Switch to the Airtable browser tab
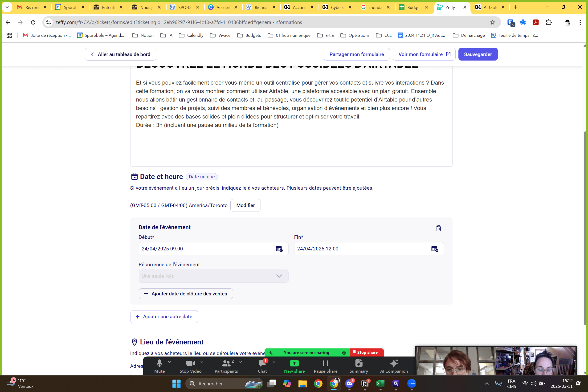Image resolution: width=588 pixels, height=392 pixels. 490,7
